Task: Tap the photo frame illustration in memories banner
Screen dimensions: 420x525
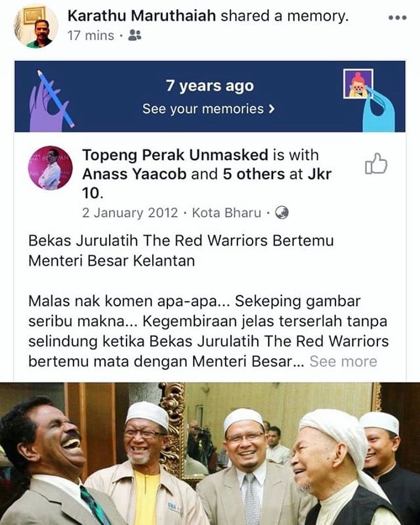Action: coord(369,100)
